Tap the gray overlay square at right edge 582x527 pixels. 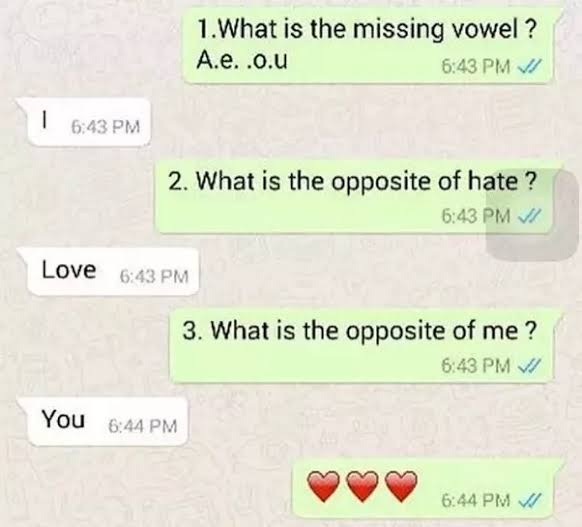(532, 215)
